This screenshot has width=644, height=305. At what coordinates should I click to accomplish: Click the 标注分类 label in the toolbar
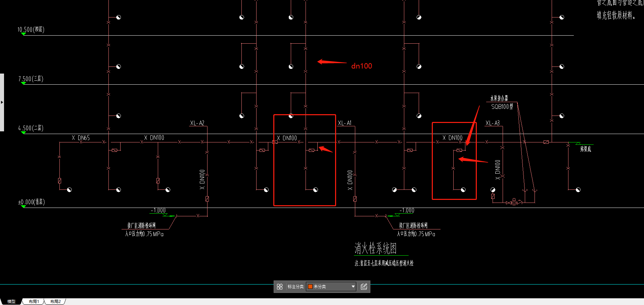pos(295,287)
